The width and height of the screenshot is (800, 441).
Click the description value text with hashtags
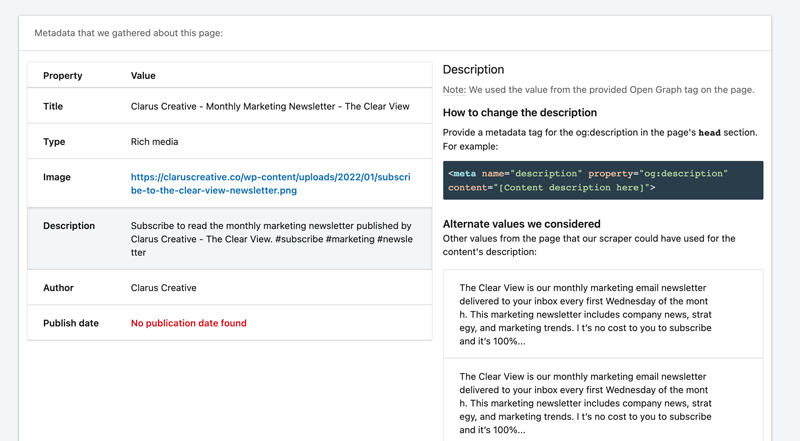[x=271, y=239]
